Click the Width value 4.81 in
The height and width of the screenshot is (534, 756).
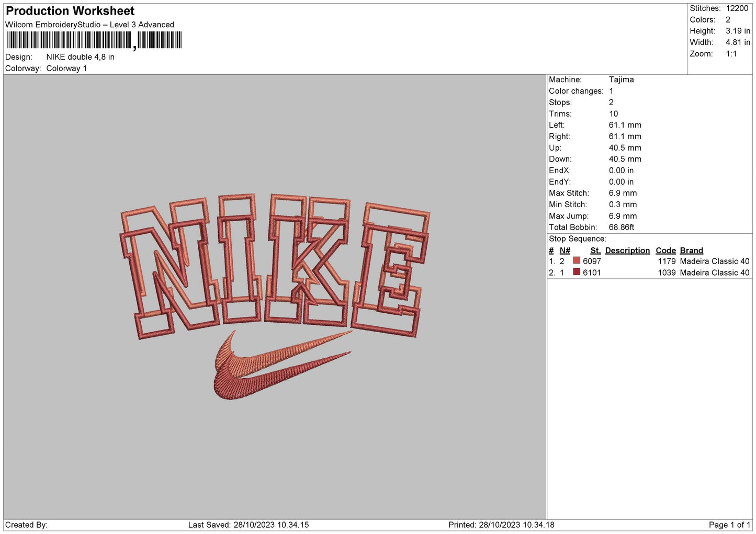738,42
